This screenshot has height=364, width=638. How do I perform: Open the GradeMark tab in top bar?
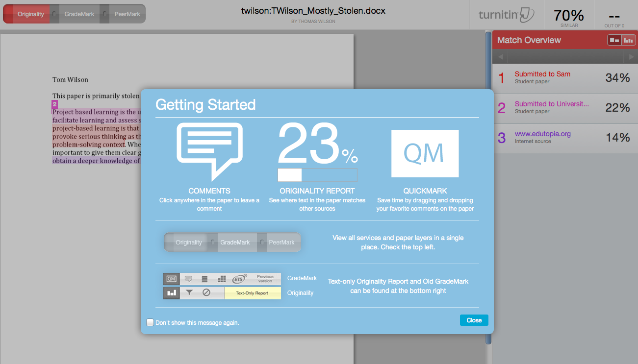79,14
